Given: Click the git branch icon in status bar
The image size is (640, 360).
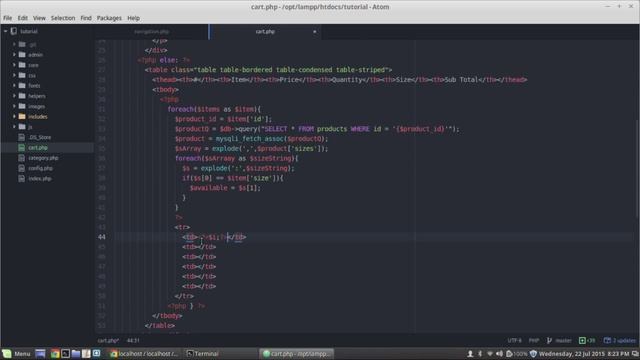Looking at the screenshot, I should pos(549,340).
